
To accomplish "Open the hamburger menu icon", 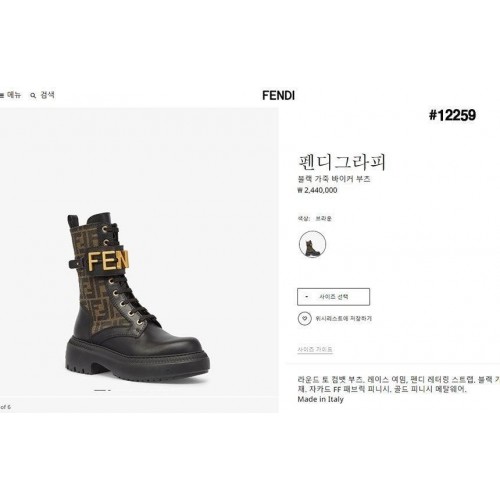I will tap(2, 96).
